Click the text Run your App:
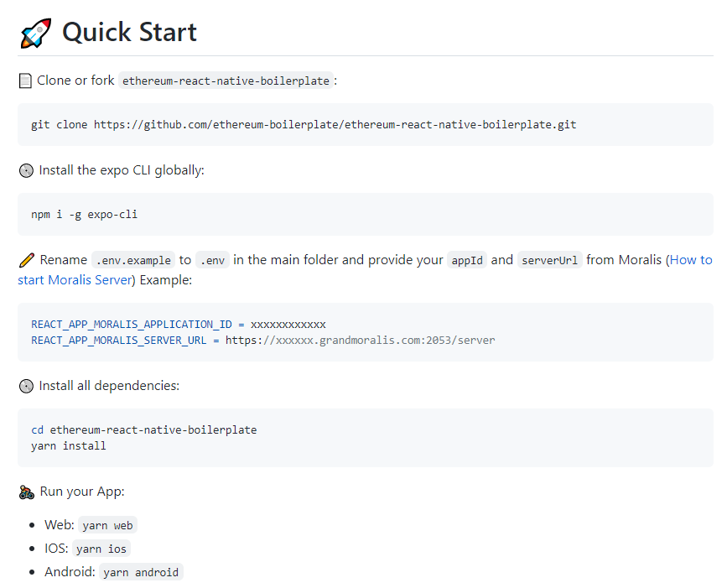 click(82, 492)
